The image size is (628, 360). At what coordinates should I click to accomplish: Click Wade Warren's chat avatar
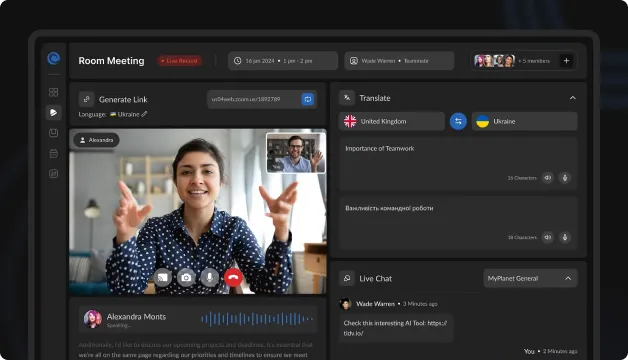345,304
